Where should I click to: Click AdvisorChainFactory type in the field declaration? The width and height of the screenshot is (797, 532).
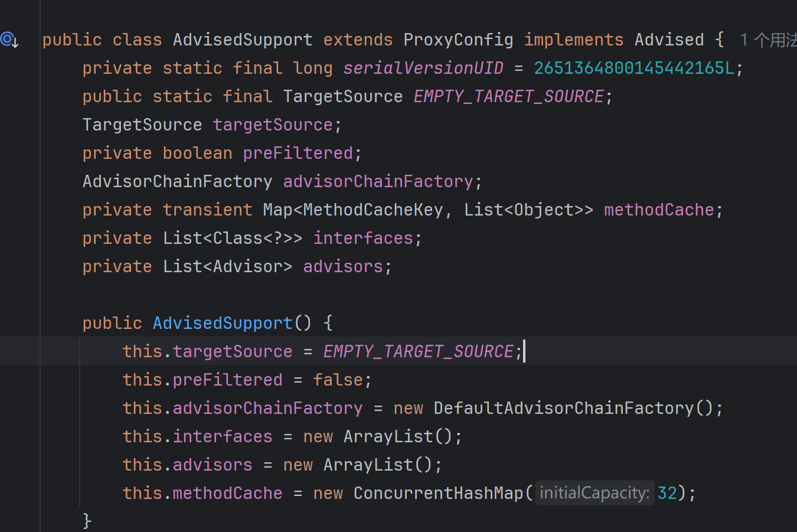177,182
